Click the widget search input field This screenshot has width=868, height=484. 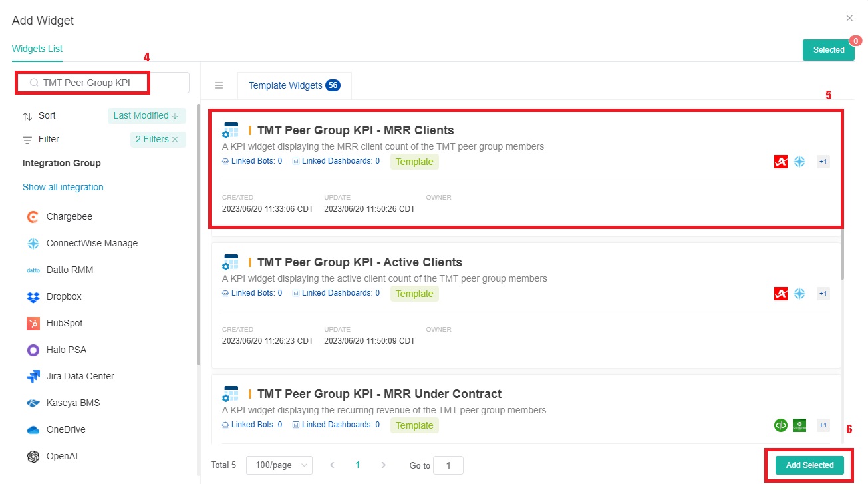click(x=106, y=83)
